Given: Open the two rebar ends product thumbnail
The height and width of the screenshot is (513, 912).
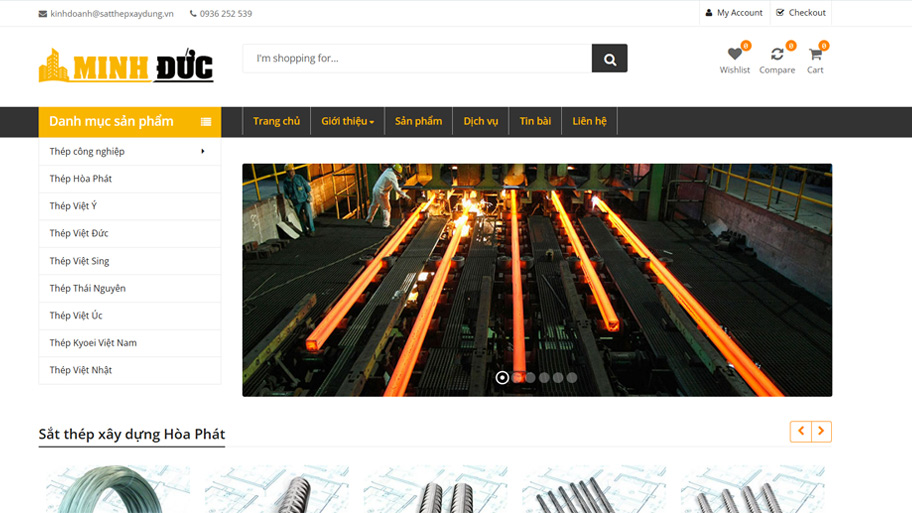Looking at the screenshot, I should pos(436,489).
